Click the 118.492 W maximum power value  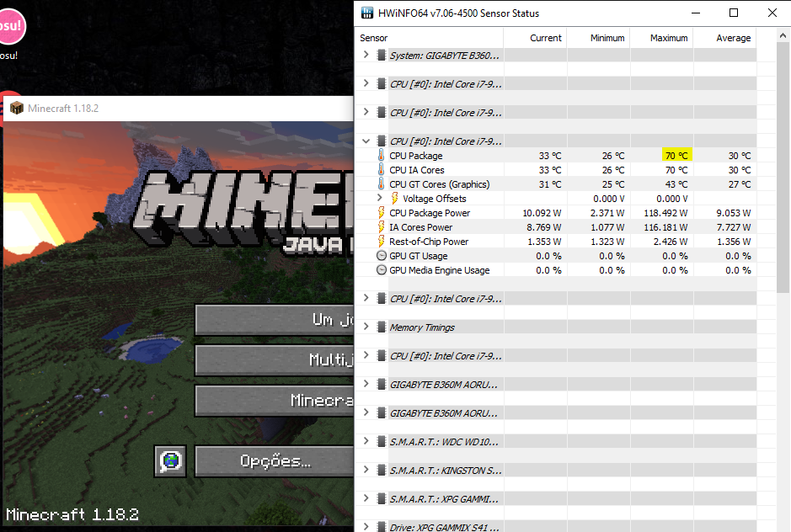pyautogui.click(x=665, y=213)
